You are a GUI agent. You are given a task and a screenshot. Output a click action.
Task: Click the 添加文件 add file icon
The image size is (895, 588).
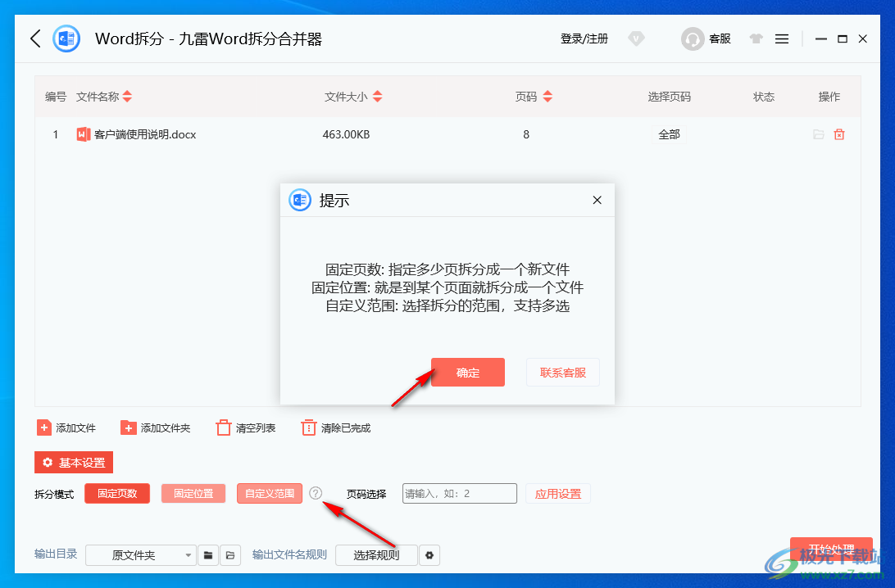[44, 427]
